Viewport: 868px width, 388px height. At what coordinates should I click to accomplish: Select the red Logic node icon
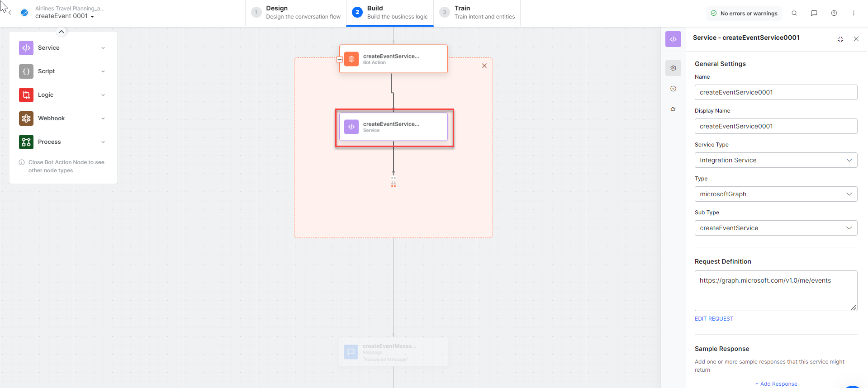click(26, 95)
